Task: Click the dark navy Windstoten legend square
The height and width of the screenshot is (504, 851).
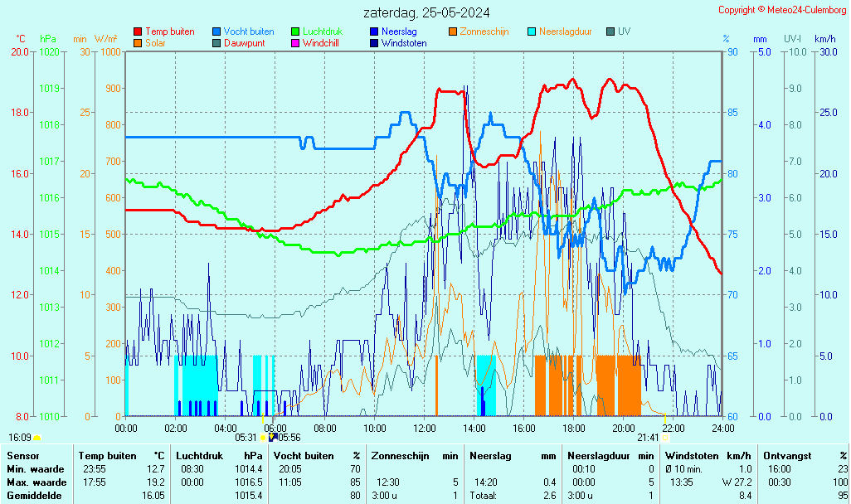Action: [374, 42]
